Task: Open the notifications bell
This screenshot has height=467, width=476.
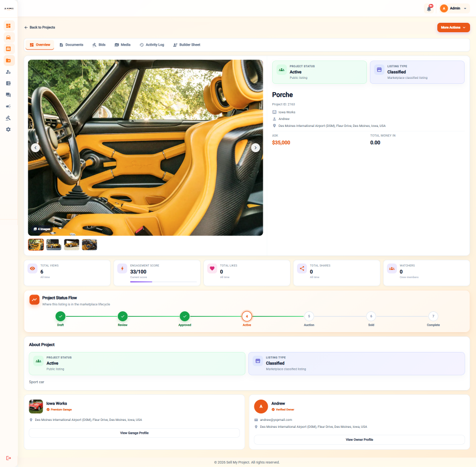Action: tap(429, 8)
